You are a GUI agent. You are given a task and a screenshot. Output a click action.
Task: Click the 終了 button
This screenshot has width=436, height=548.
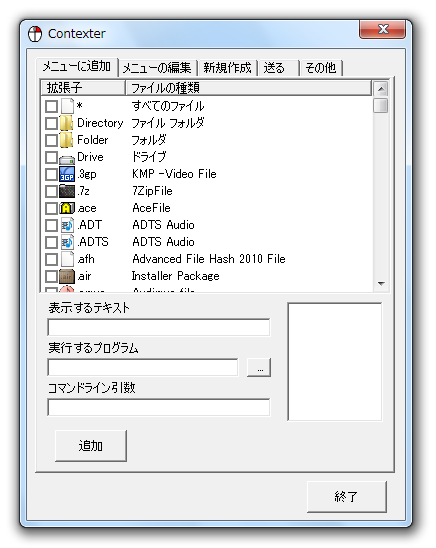click(347, 497)
